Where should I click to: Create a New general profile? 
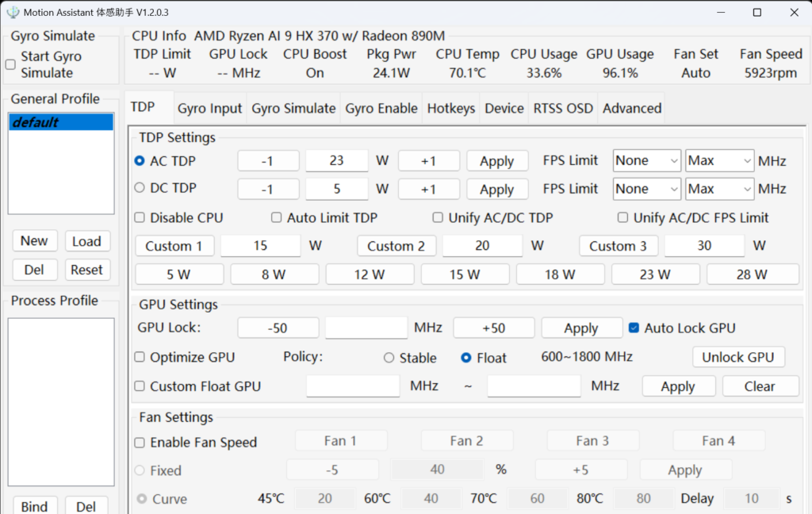coord(35,241)
